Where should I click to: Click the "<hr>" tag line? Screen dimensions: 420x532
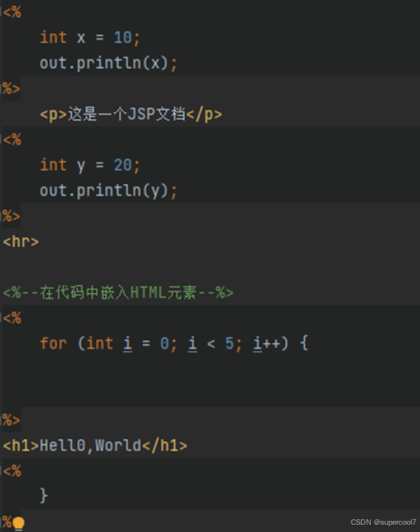pos(21,241)
